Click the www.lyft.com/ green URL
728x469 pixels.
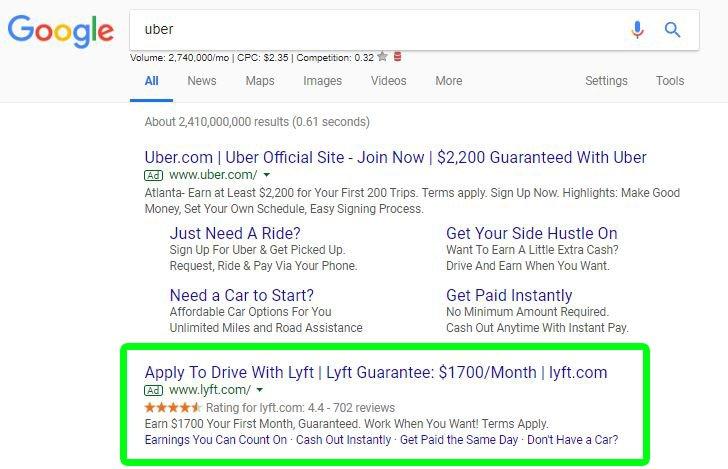pyautogui.click(x=210, y=390)
